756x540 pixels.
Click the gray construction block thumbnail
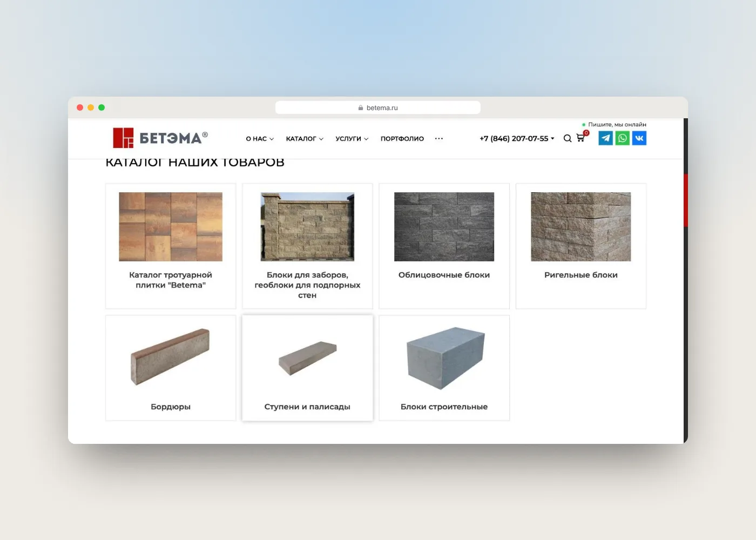445,358
